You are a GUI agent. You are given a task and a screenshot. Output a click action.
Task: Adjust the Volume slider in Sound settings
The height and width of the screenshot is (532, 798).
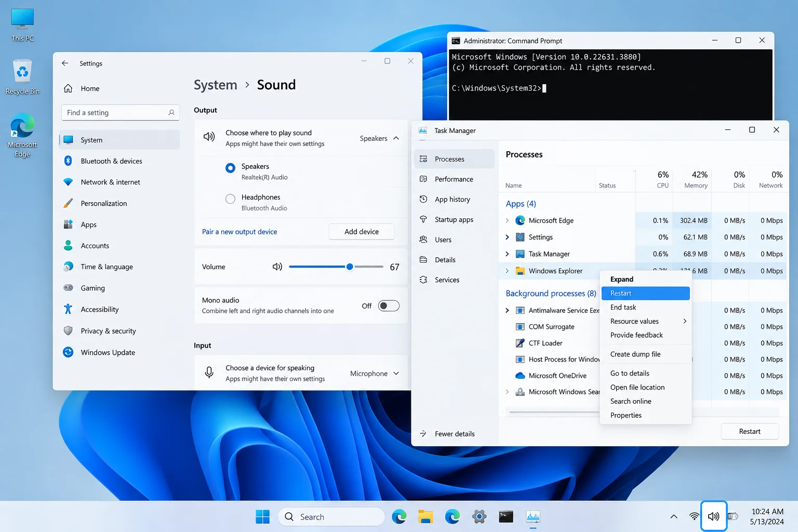[x=336, y=267]
